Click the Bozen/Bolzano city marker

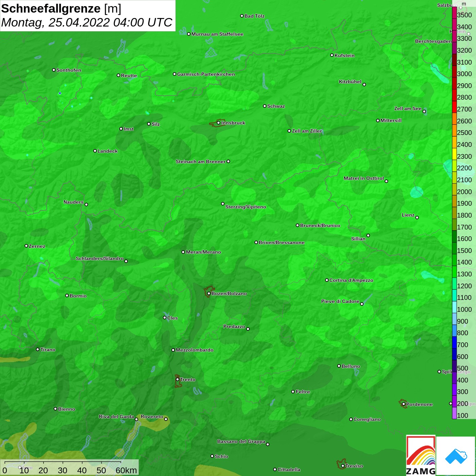tap(209, 293)
